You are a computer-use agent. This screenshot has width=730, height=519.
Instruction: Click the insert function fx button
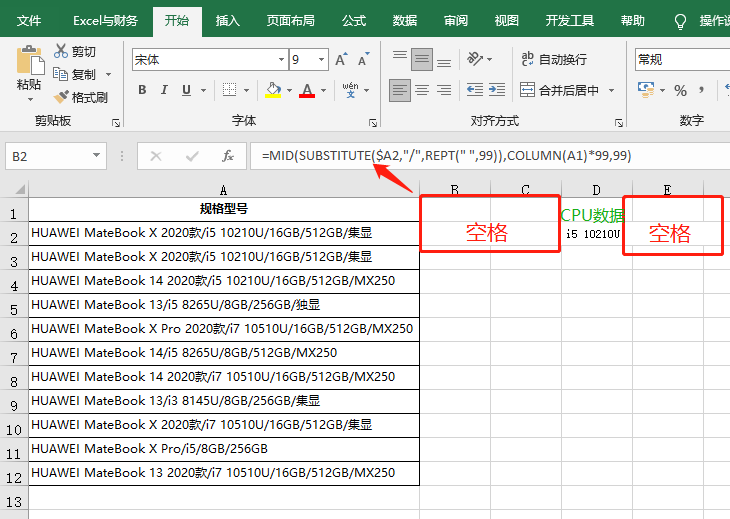(228, 156)
